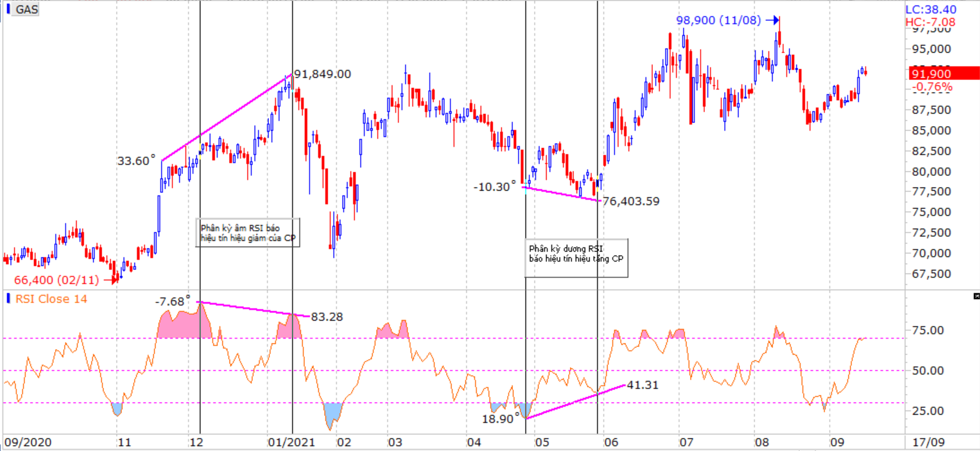Click the 91,849.00 trendline endpoint label
This screenshot has width=980, height=451.
click(322, 74)
